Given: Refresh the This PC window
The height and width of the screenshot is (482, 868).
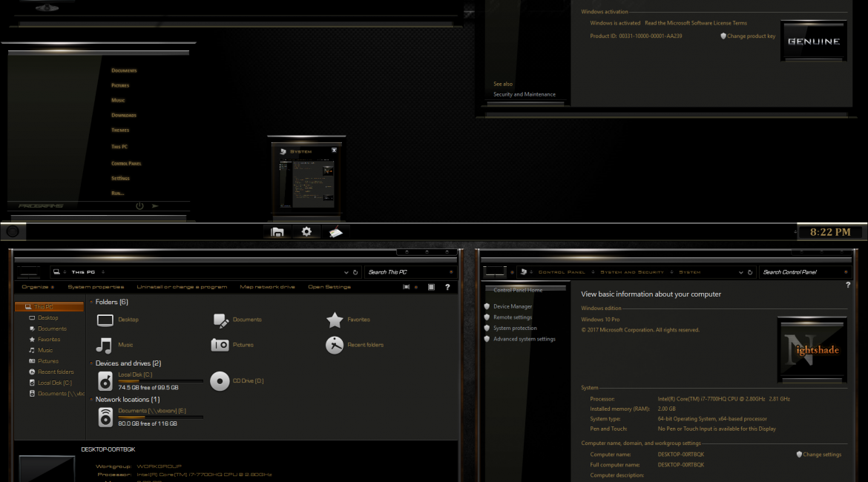Looking at the screenshot, I should (x=355, y=272).
